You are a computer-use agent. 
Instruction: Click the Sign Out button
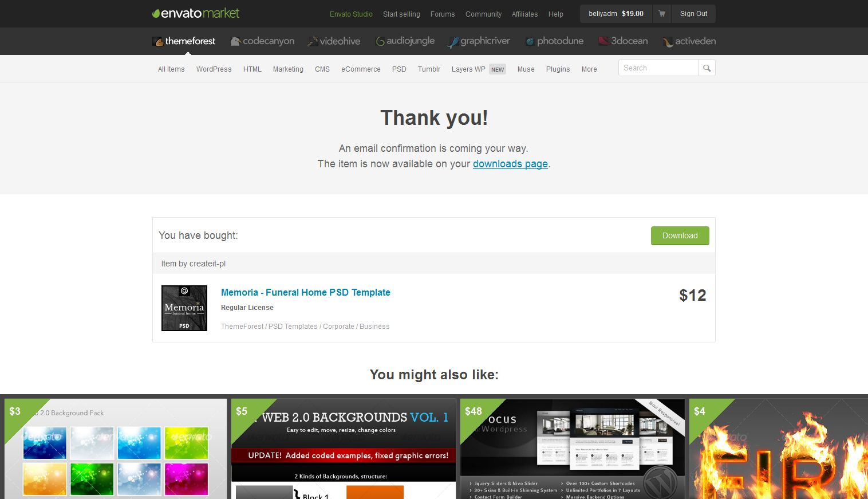693,14
